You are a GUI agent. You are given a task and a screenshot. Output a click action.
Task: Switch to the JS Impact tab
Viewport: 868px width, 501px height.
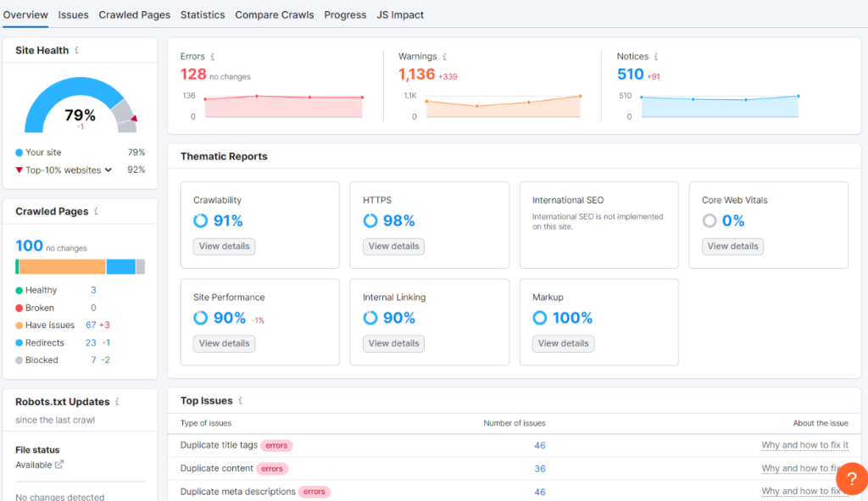click(399, 14)
